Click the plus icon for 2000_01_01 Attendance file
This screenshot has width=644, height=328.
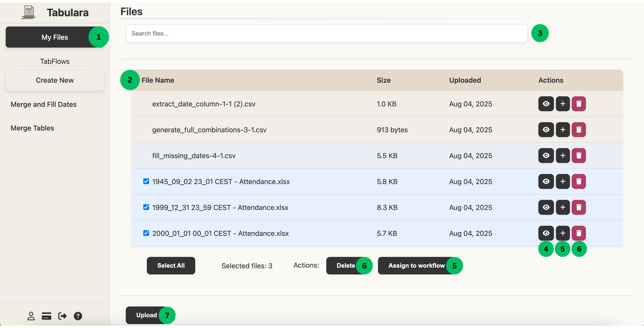coord(562,233)
